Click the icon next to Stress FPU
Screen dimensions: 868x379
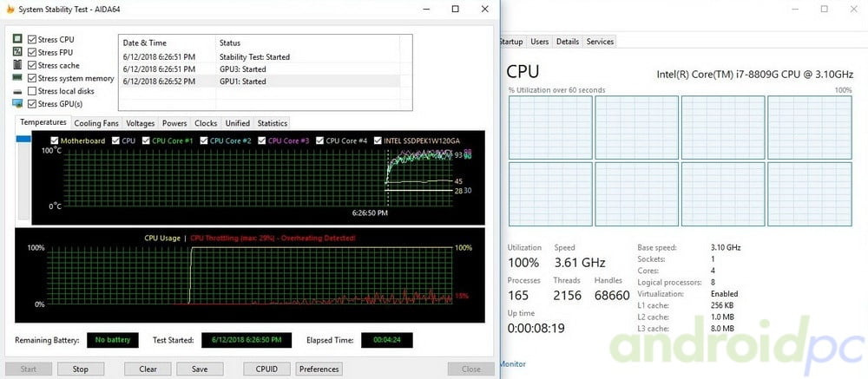(x=17, y=52)
